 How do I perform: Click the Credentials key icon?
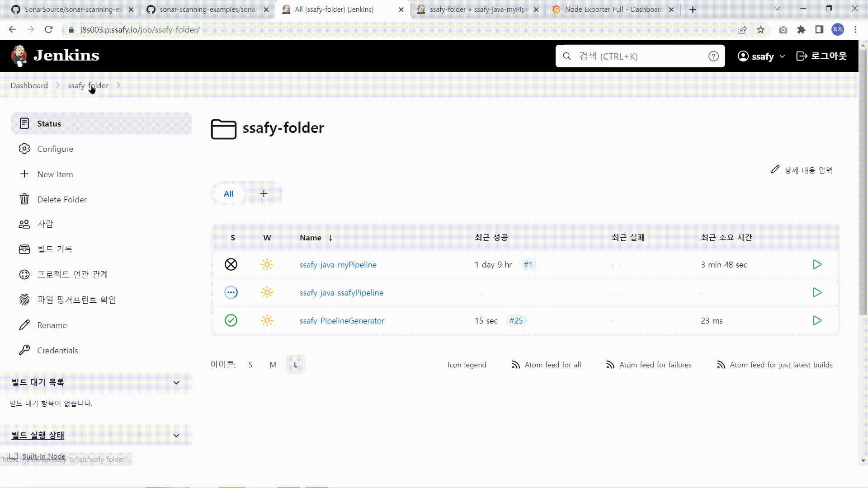24,350
